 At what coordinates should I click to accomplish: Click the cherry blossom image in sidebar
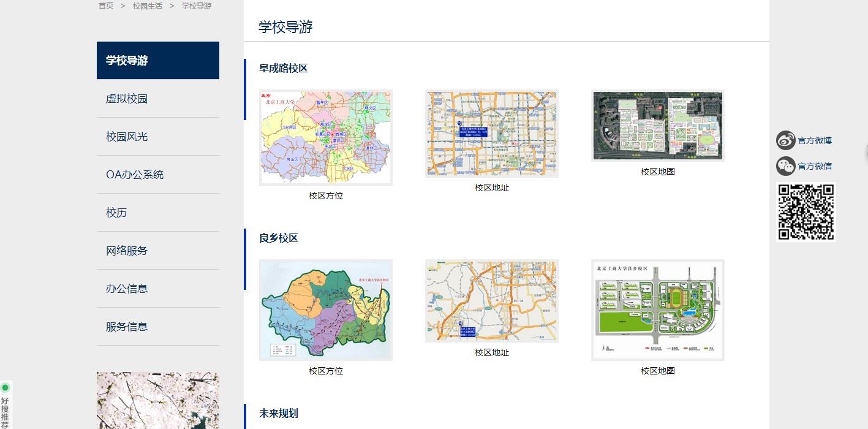coord(157,400)
